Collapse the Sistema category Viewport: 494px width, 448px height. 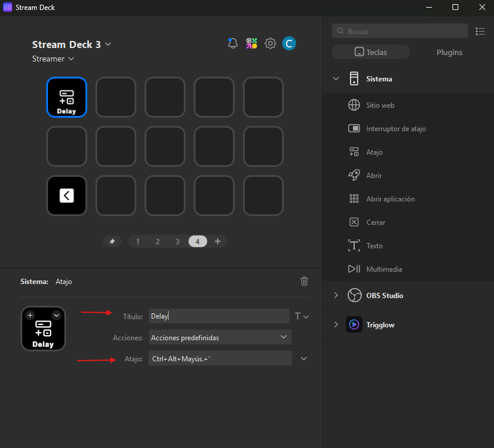point(336,78)
